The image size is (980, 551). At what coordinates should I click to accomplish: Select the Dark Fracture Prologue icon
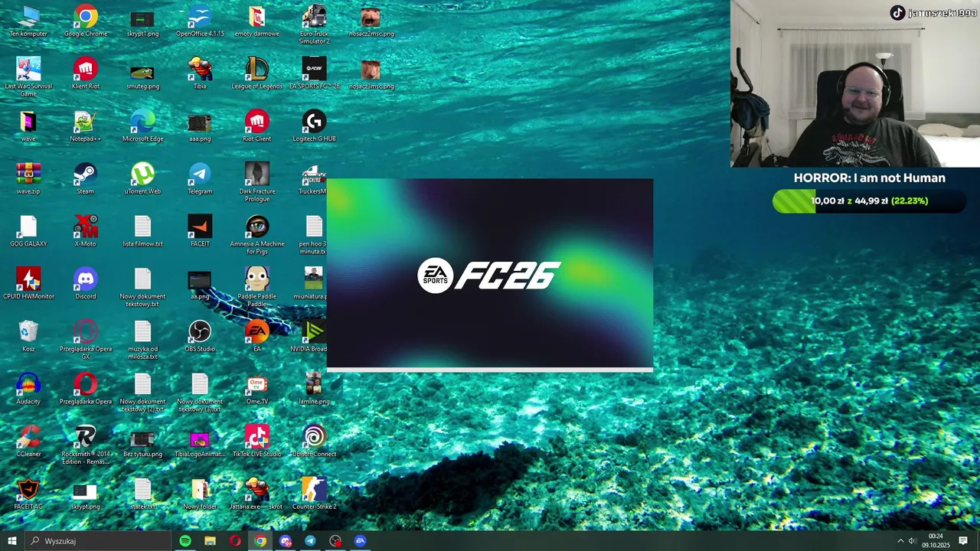[x=257, y=182]
